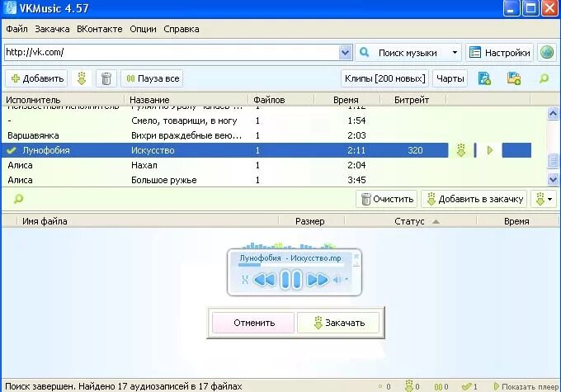Screen dimensions: 561x392
Task: Click the progress bar in Лунофобия row
Action: (x=516, y=150)
